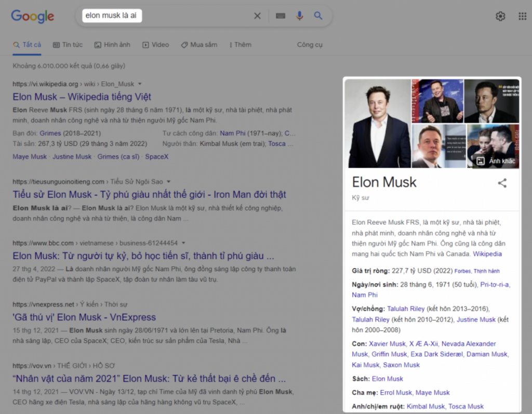
Task: Switch to the Hình ảnh tab
Action: (x=112, y=45)
